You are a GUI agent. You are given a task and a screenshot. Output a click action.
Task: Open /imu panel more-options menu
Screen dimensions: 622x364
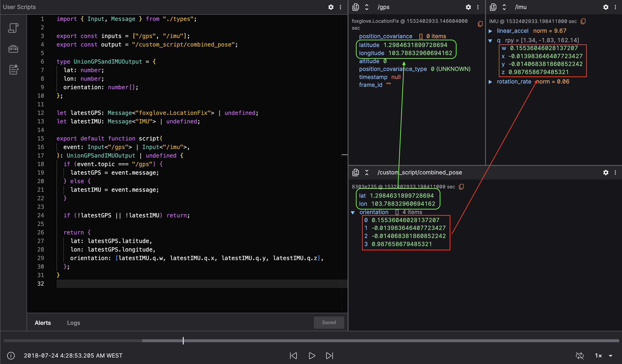click(x=615, y=7)
